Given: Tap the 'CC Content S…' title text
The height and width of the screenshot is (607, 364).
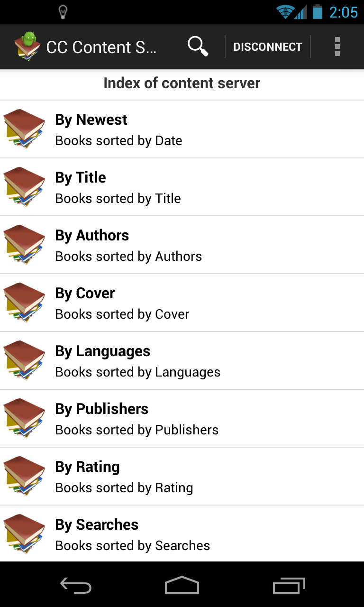Looking at the screenshot, I should [x=101, y=47].
